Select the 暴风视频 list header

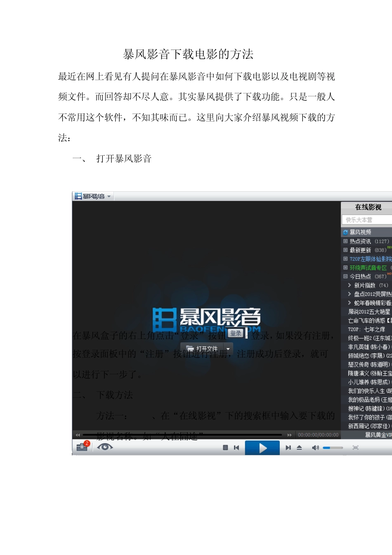[x=367, y=232]
